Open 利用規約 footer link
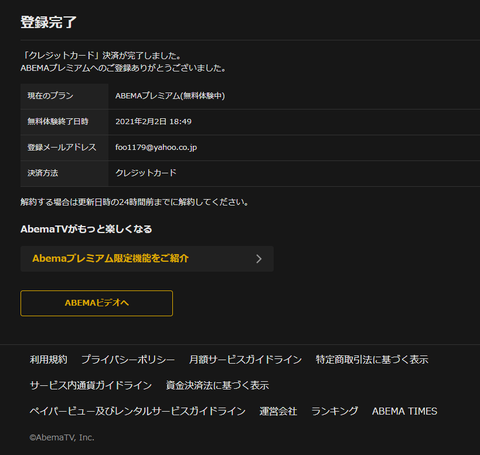Screen dimensions: 480x455 48,359
